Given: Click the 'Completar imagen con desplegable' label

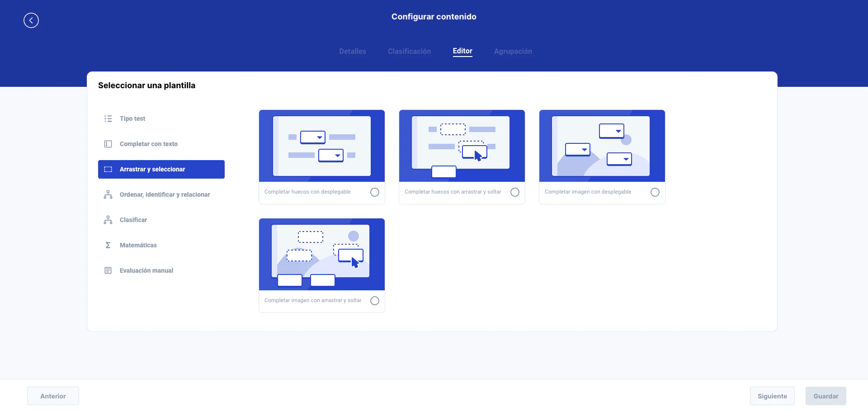Looking at the screenshot, I should pyautogui.click(x=588, y=192).
